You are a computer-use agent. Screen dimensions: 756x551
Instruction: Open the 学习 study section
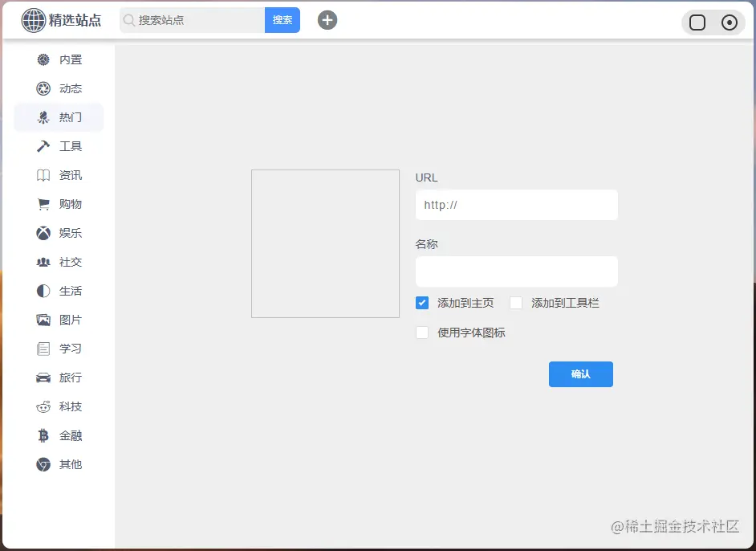pos(43,349)
